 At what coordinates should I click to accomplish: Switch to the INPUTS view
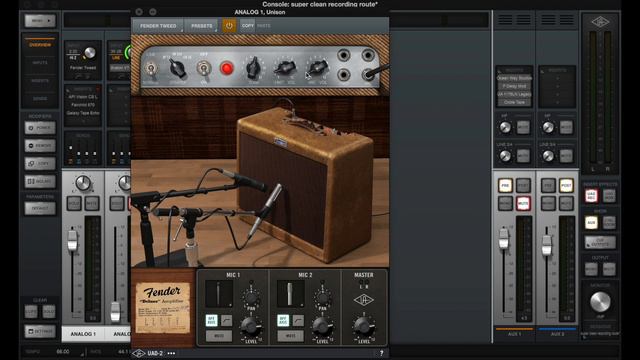40,63
